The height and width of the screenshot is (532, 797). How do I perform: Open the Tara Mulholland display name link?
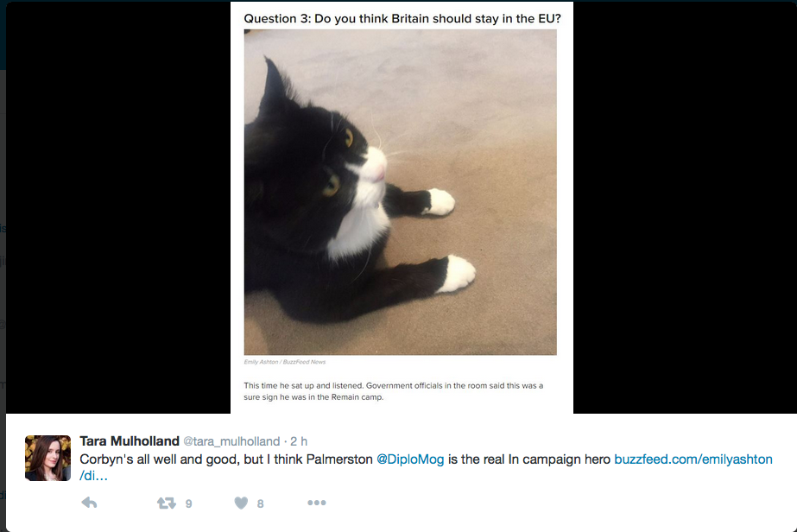(130, 441)
